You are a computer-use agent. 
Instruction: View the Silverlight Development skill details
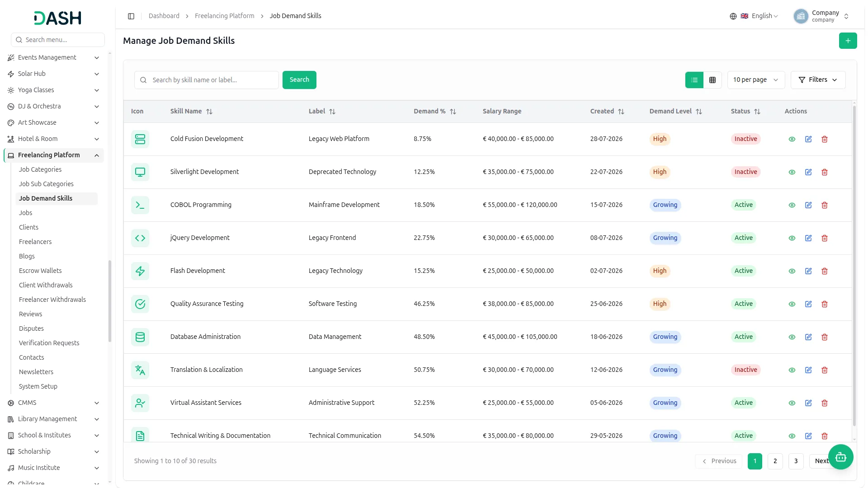pos(792,172)
